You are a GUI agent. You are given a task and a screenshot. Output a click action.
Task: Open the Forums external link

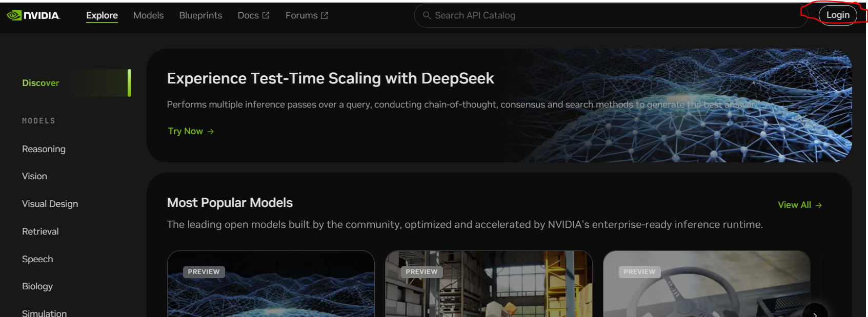pyautogui.click(x=307, y=15)
